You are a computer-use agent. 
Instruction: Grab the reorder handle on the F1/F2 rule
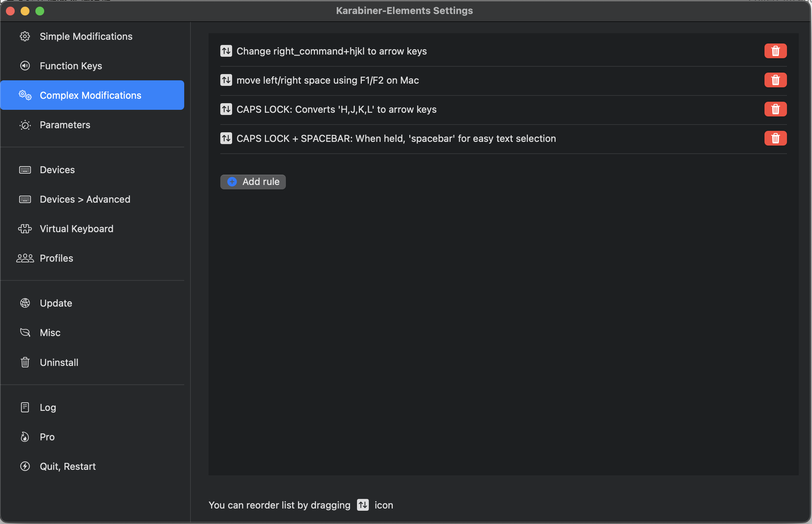point(226,80)
